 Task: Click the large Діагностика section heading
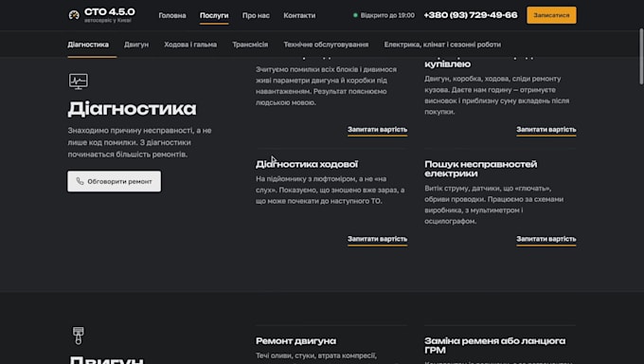click(x=133, y=109)
